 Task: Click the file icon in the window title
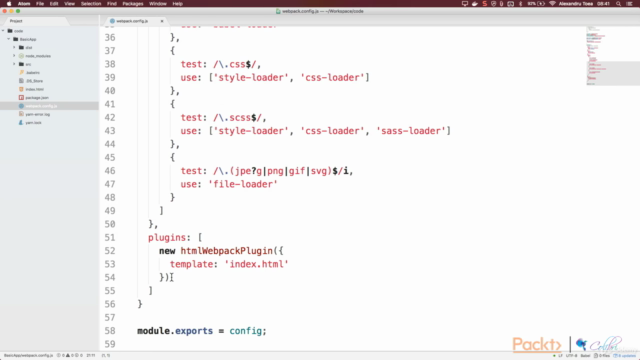278,11
